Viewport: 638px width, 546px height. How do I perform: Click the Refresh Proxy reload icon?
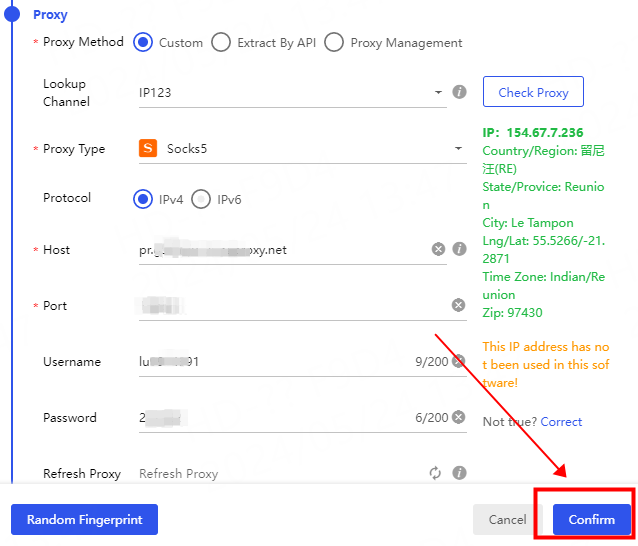pos(435,473)
